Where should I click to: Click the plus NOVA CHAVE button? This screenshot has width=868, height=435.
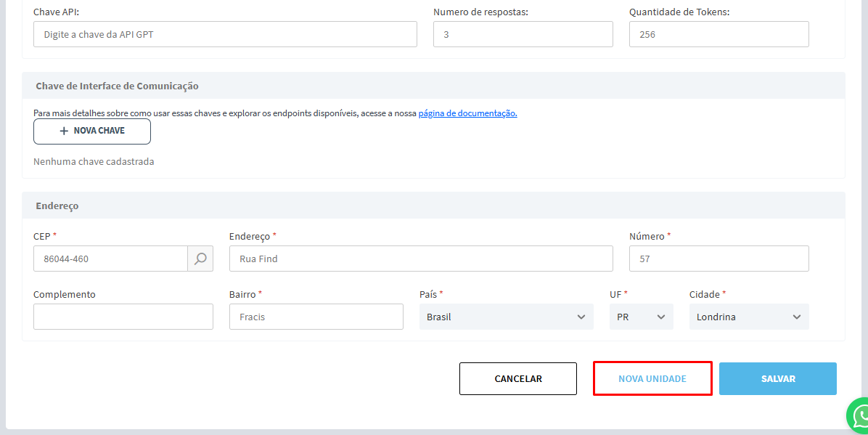coord(92,131)
